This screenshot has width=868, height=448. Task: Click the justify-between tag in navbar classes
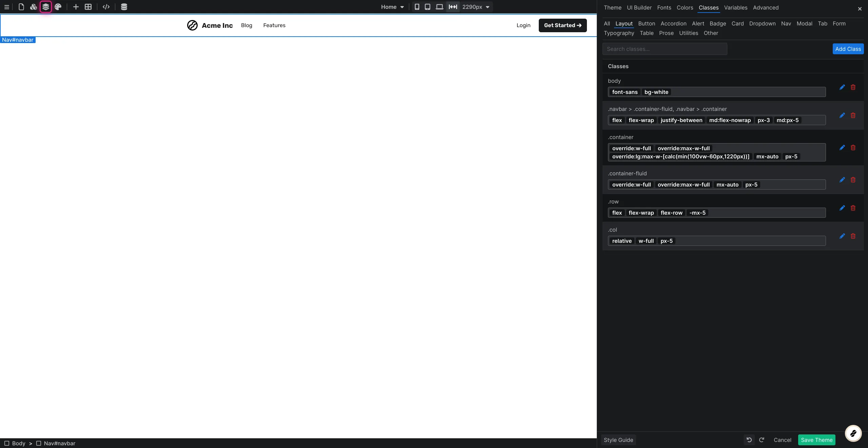coord(681,120)
